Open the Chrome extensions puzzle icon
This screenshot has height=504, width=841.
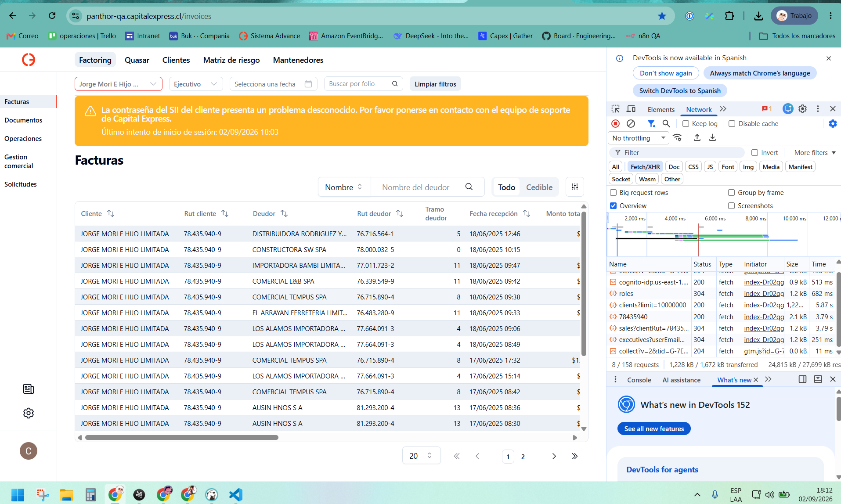729,16
